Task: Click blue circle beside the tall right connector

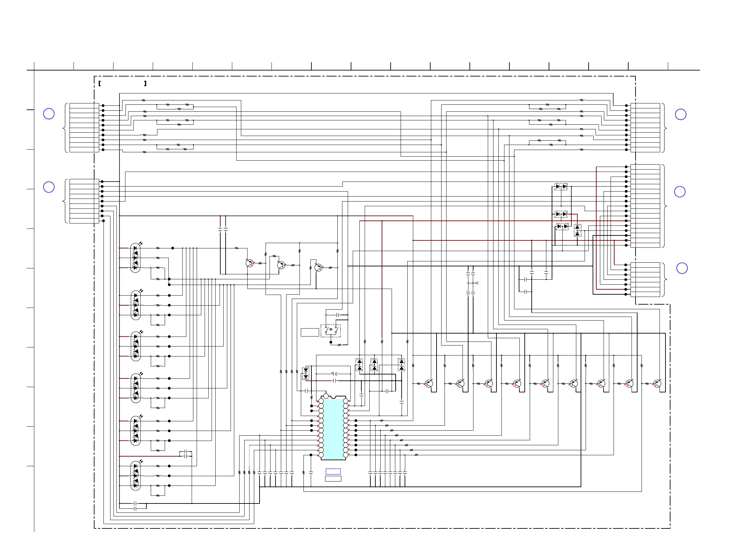Action: (680, 192)
